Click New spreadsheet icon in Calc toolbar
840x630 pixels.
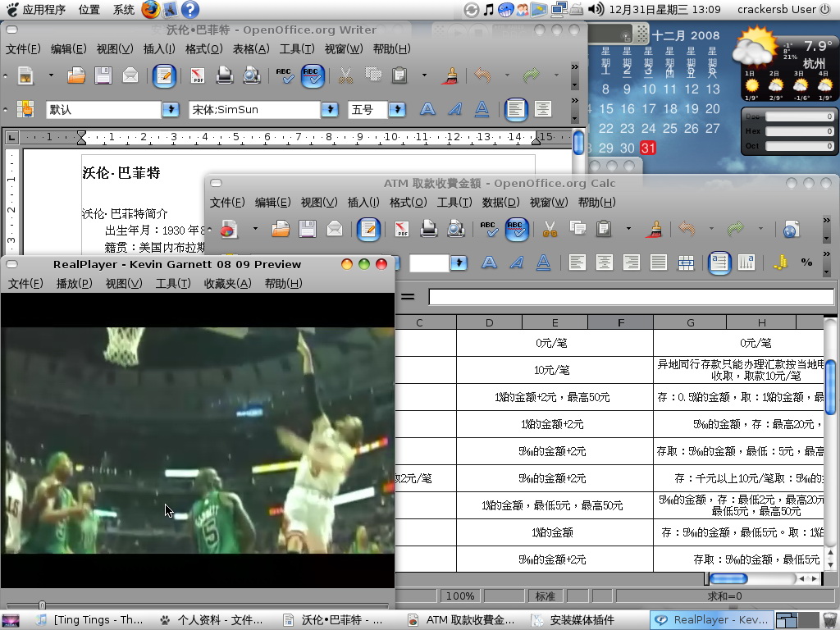[228, 230]
